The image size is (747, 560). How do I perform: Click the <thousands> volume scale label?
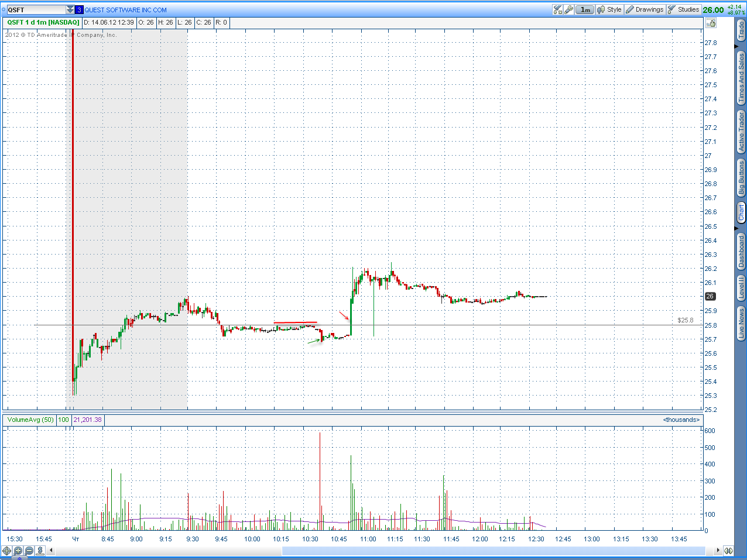pyautogui.click(x=681, y=420)
